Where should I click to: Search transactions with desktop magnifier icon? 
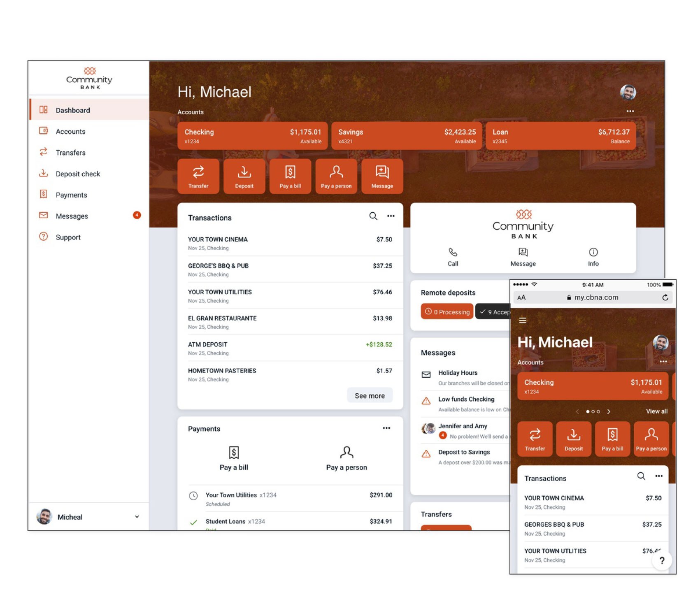[373, 216]
